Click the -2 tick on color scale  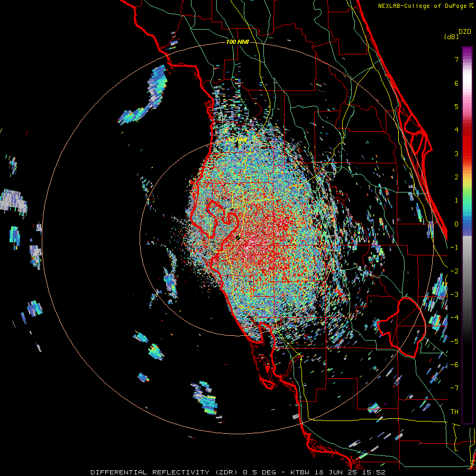454,271
